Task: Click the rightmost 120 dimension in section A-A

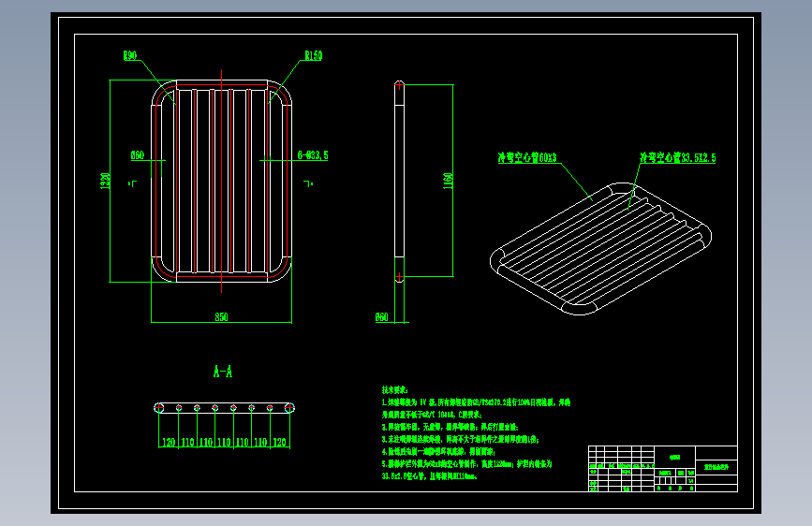Action: click(x=280, y=442)
